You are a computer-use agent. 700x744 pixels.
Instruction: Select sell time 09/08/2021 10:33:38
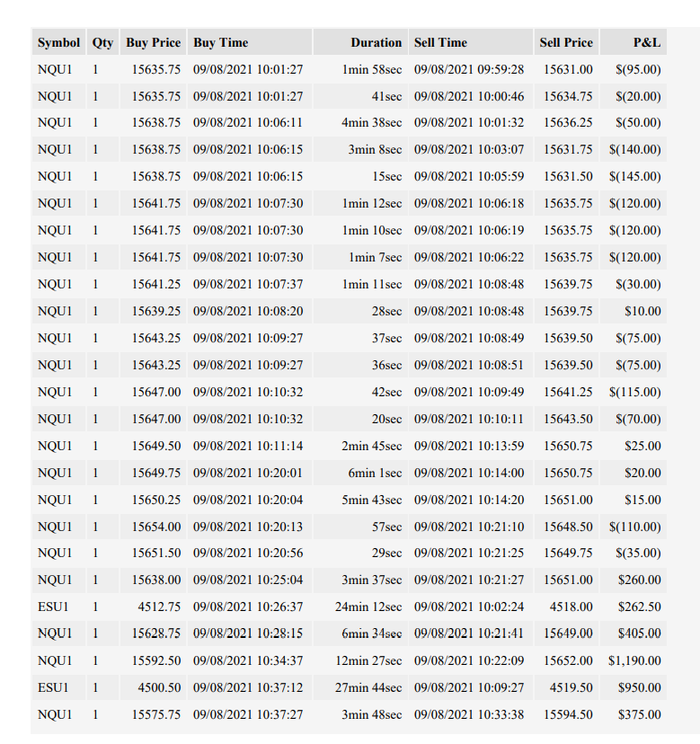tap(471, 714)
